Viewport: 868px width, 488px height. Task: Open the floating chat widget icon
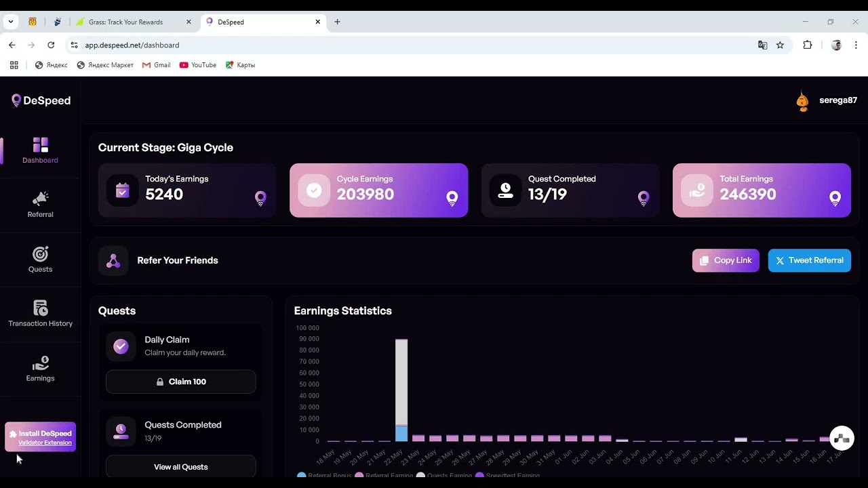click(842, 439)
